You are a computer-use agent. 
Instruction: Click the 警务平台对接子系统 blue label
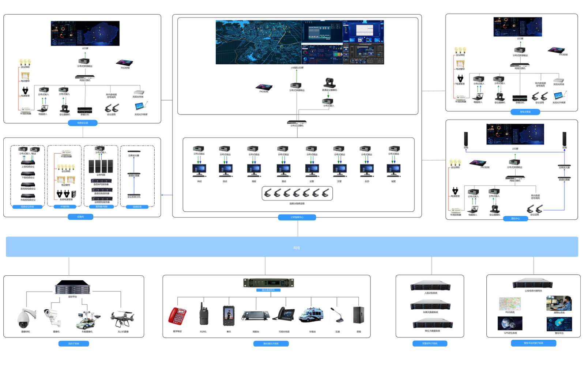[x=534, y=343]
